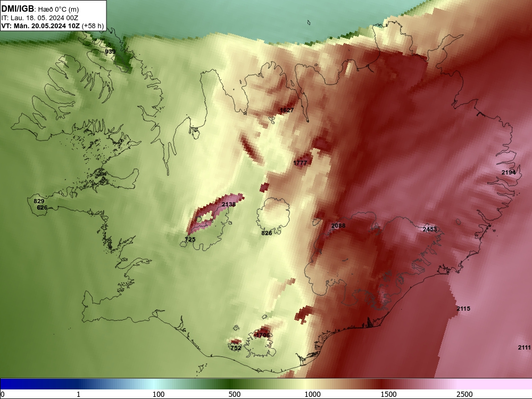This screenshot has height=399, width=532.
Task: Click the 829 height value label
Action: (x=39, y=201)
